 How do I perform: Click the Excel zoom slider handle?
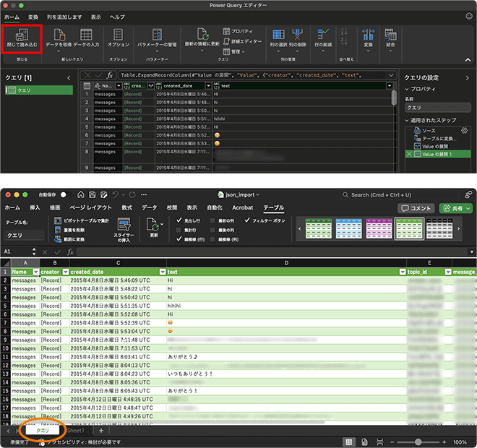pyautogui.click(x=418, y=442)
